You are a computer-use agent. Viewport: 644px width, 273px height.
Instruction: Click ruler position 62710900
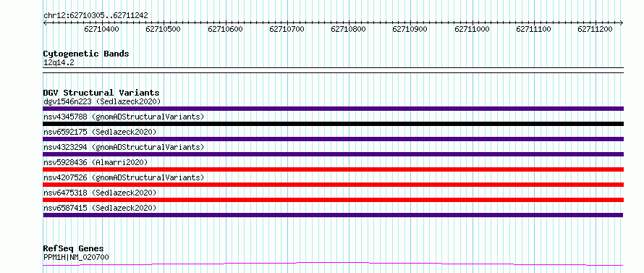(410, 29)
